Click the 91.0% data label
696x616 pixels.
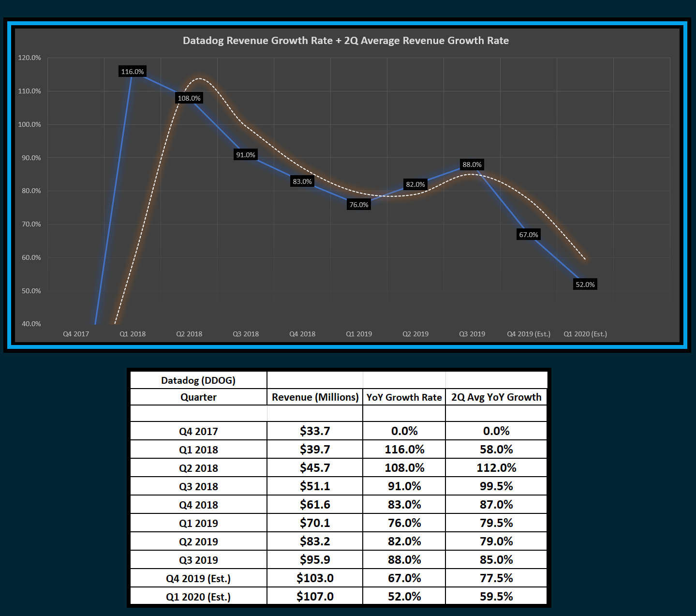point(246,155)
